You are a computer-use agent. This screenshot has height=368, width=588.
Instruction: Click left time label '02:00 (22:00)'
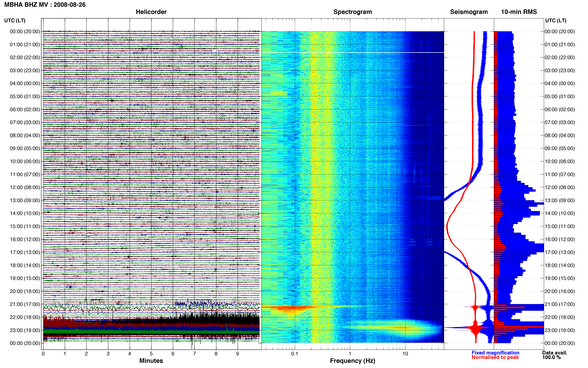pyautogui.click(x=25, y=57)
